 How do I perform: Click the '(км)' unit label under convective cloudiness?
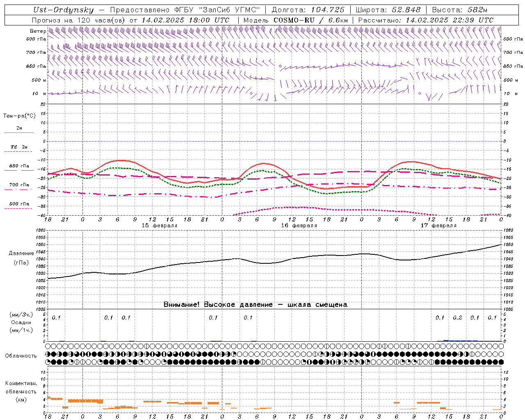click(21, 399)
